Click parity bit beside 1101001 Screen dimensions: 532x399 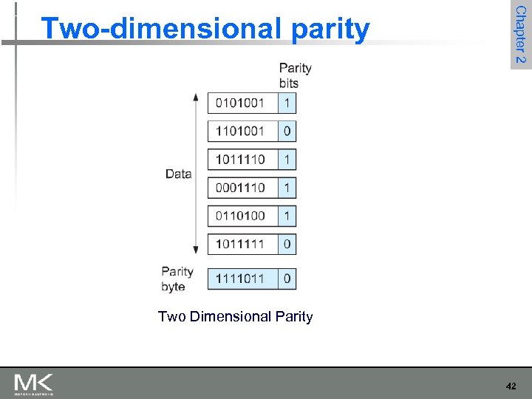[287, 131]
